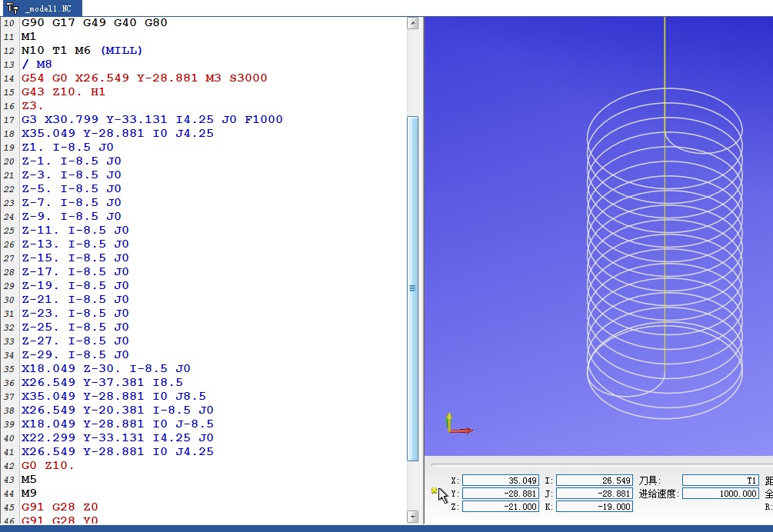Select line 36 'X26.549 Y-37.381 I8.5'

point(102,382)
